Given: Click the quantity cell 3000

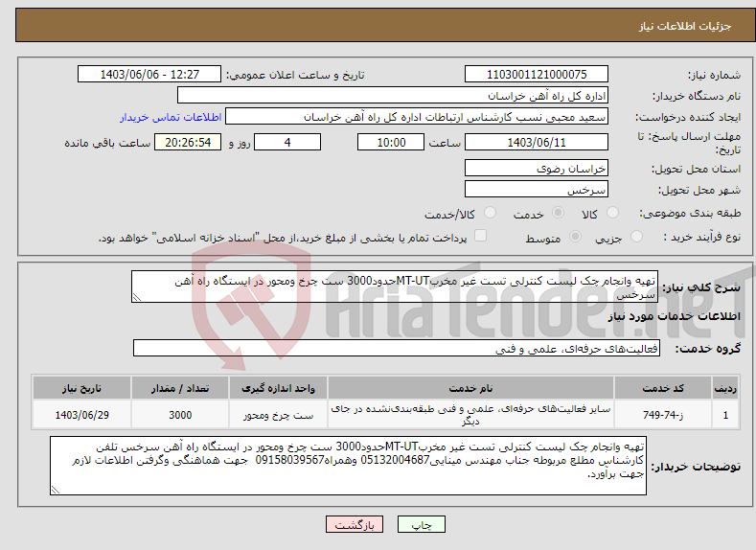Looking at the screenshot, I should click(180, 415).
